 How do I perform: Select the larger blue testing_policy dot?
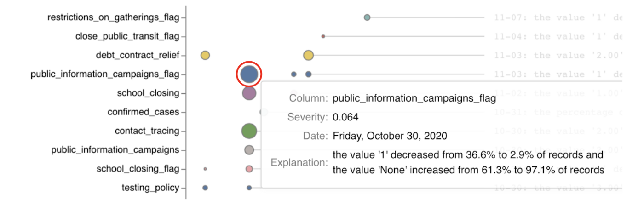click(x=205, y=188)
